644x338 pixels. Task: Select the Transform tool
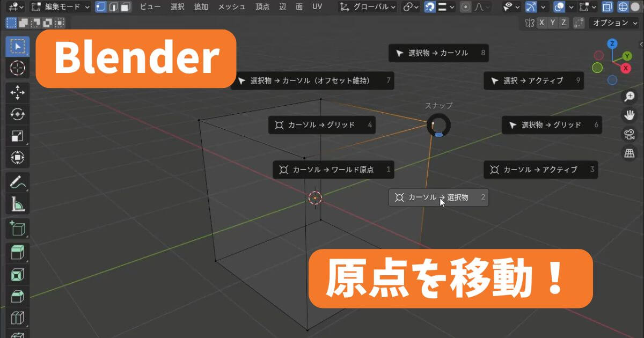click(x=18, y=158)
